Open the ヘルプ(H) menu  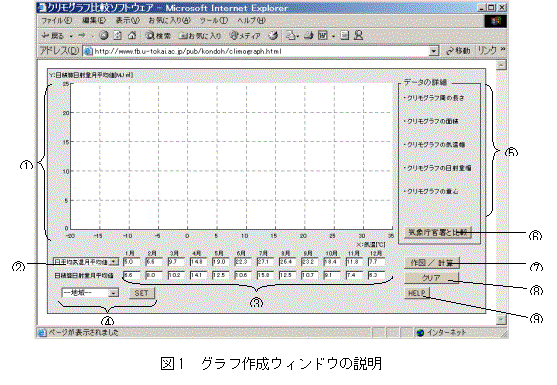pos(251,21)
